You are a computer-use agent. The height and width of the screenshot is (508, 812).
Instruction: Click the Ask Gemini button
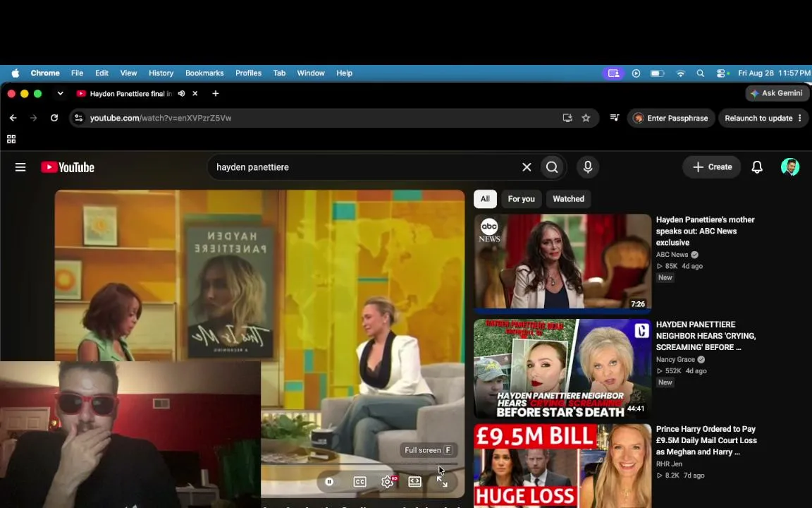click(x=777, y=93)
